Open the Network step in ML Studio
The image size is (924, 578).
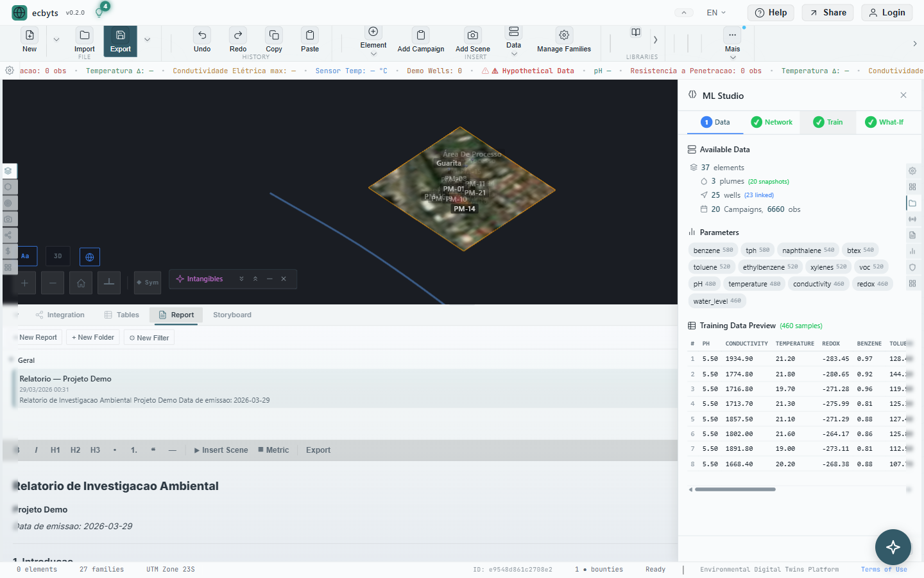(x=772, y=122)
